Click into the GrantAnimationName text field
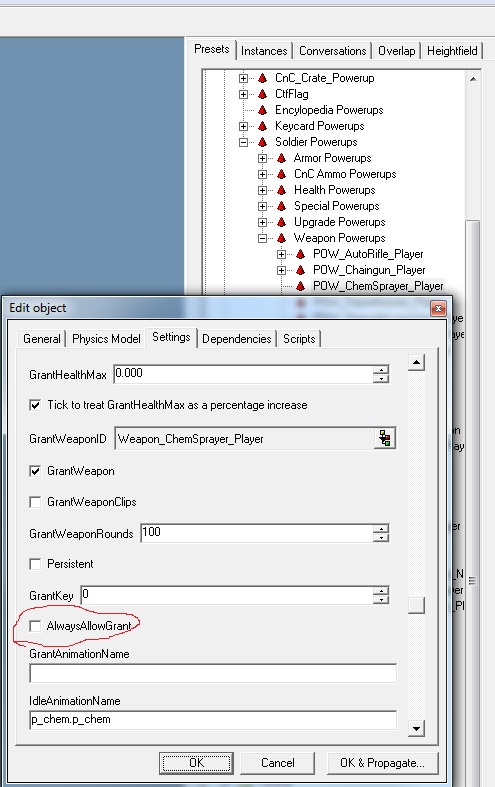Screen dimensions: 495x787 pyautogui.click(x=213, y=673)
